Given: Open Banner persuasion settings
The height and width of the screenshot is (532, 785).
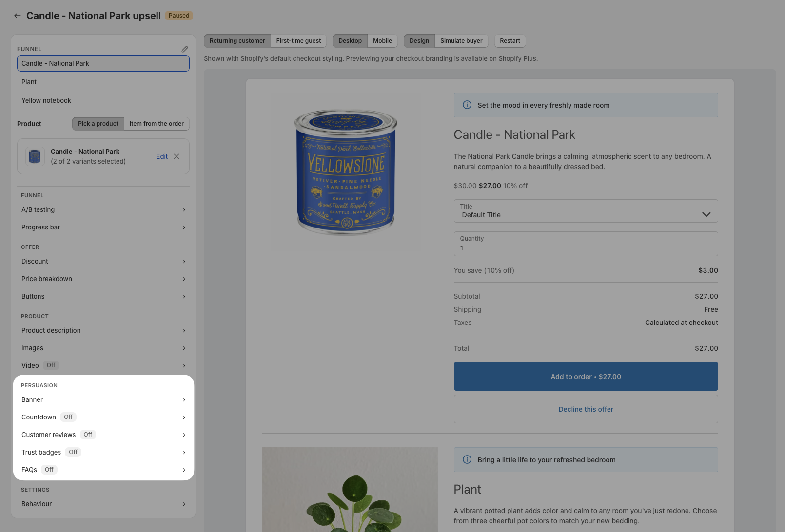Looking at the screenshot, I should click(x=103, y=399).
